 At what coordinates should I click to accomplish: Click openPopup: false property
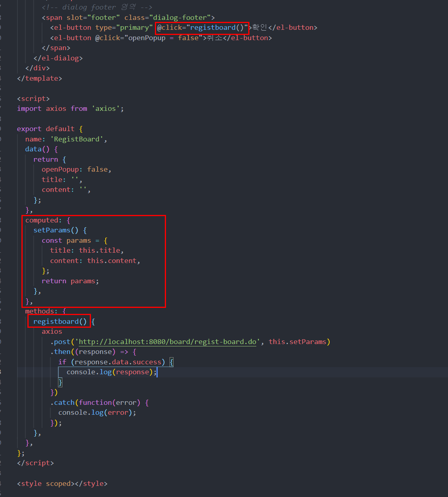coord(76,169)
